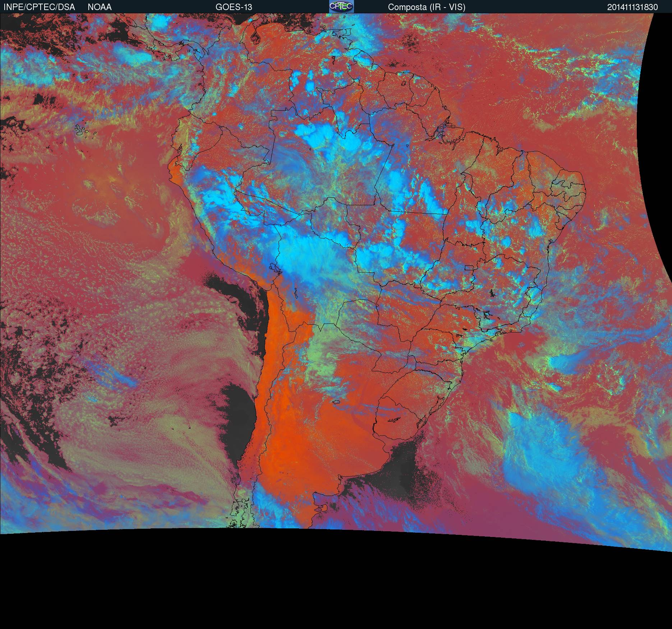This screenshot has width=672, height=629.
Task: Click the NOAA label in header
Action: [x=100, y=7]
